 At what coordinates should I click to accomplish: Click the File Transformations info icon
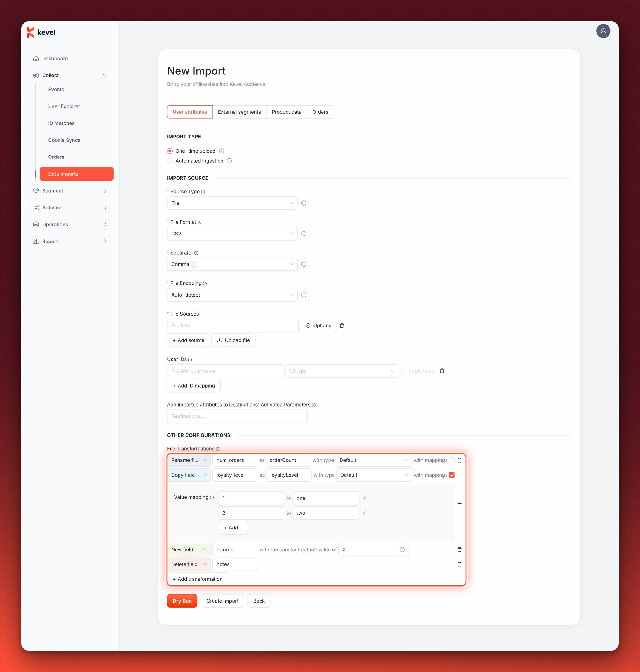click(x=218, y=449)
